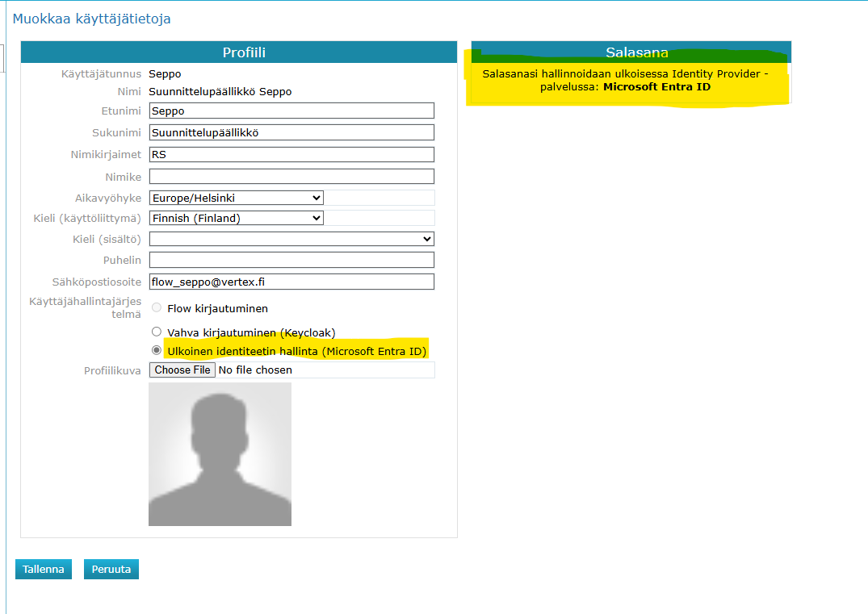Click the Muokkaa käyttäjätietoja page title
This screenshot has width=868, height=614.
[91, 19]
